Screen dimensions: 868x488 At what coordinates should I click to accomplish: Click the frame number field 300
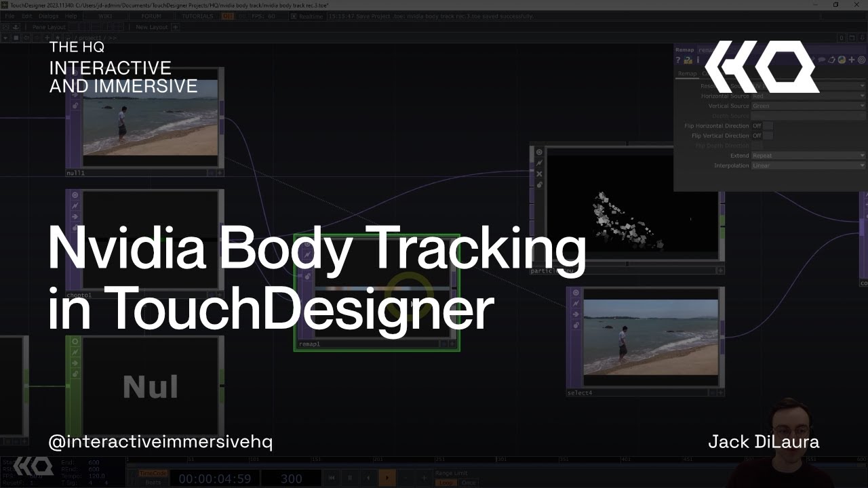coord(291,479)
